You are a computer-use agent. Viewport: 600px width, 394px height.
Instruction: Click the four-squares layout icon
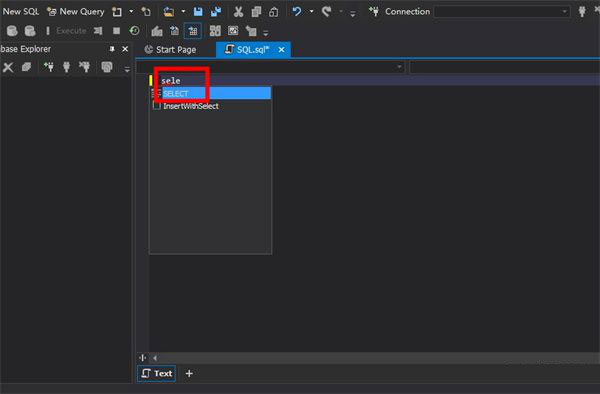coord(215,31)
